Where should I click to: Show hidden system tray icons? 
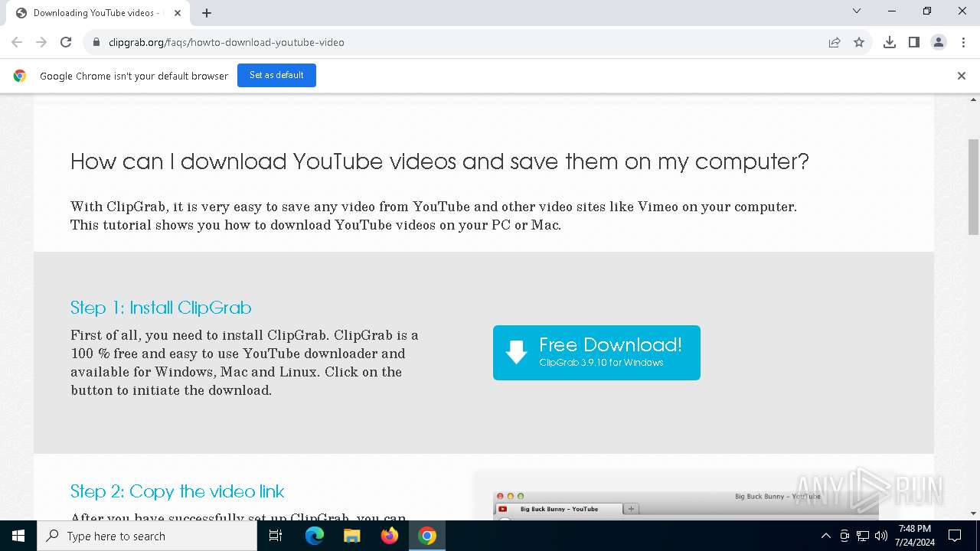click(825, 536)
